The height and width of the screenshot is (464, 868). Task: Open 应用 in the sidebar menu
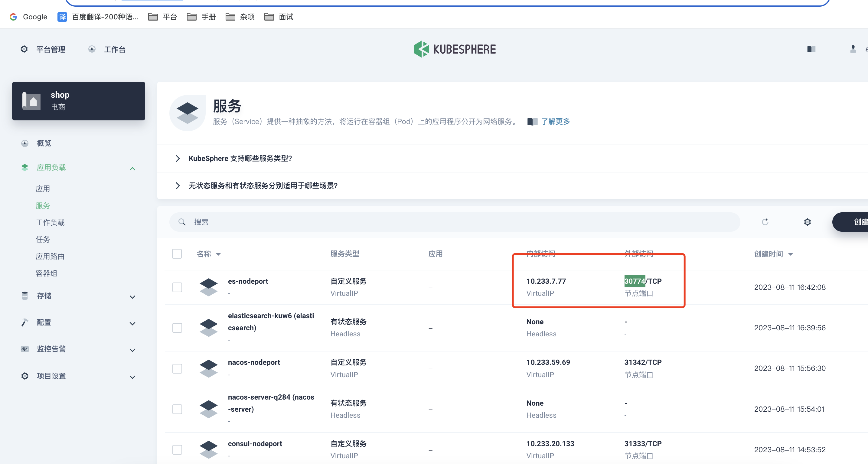(43, 188)
